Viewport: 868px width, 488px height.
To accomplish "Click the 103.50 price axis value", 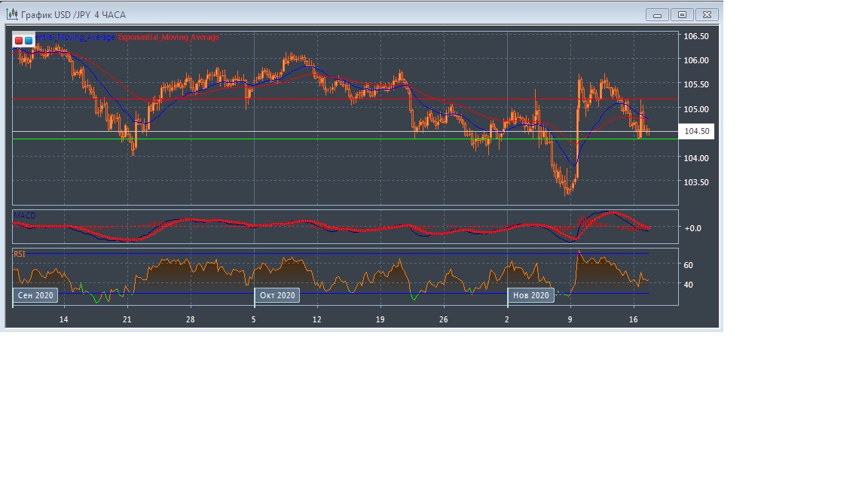I will coord(695,182).
